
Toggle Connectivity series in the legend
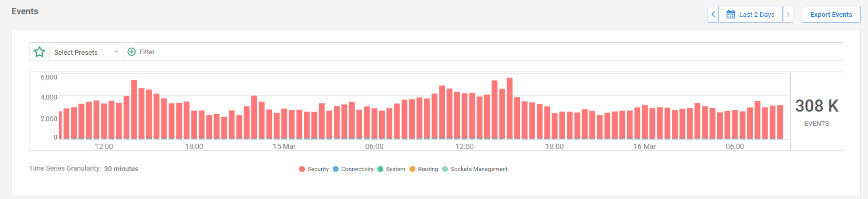[353, 169]
